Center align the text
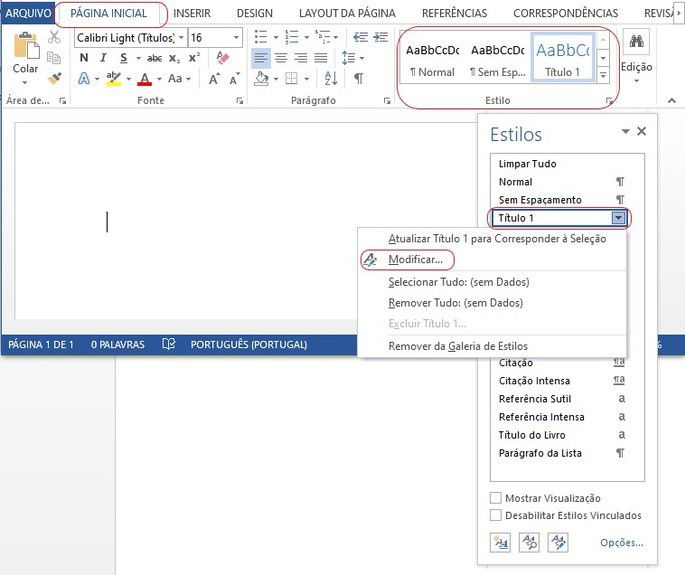This screenshot has height=575, width=685. 281,58
